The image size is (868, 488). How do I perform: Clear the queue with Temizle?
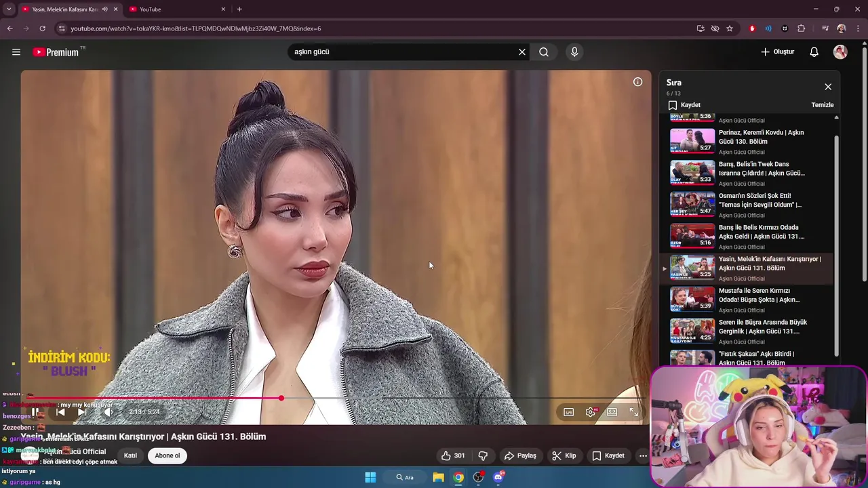823,105
